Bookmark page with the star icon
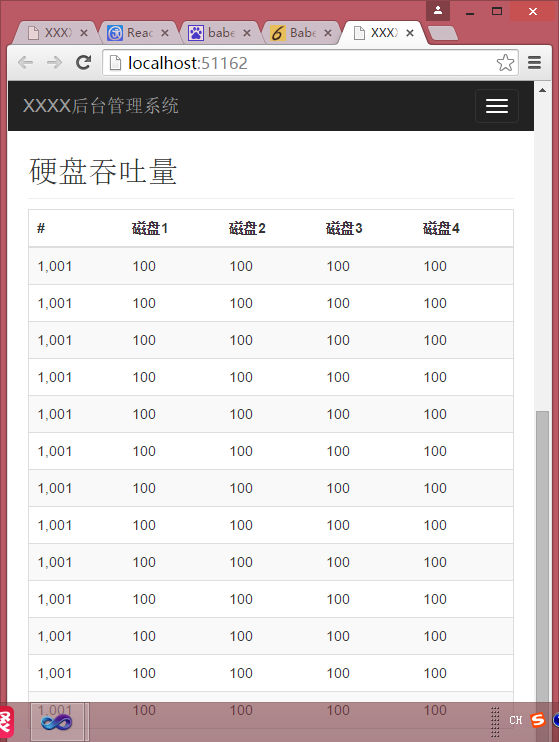 tap(505, 62)
